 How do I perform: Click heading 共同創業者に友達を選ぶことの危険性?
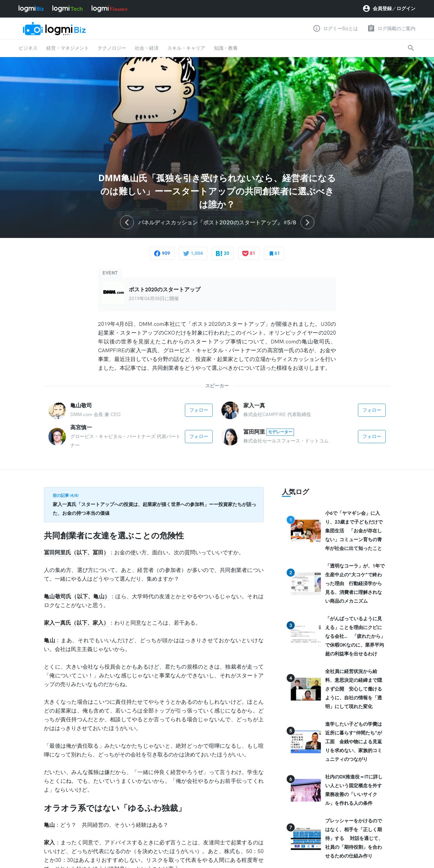click(114, 536)
